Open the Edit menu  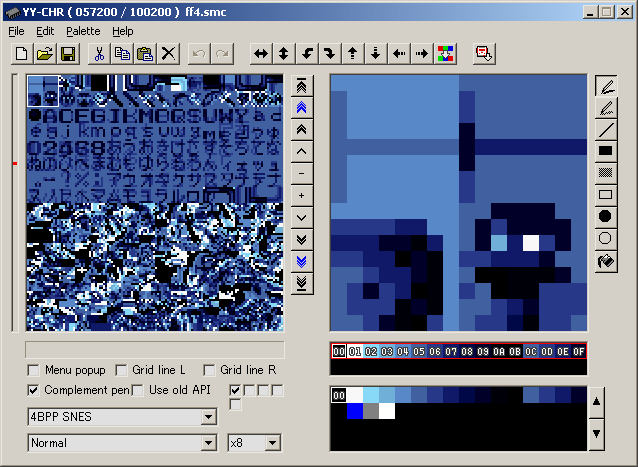point(45,31)
